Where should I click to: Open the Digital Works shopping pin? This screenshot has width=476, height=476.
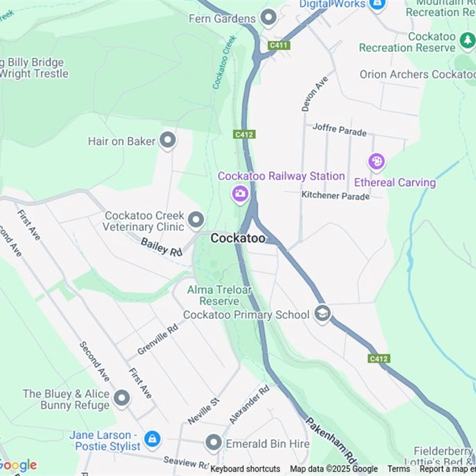click(377, 5)
